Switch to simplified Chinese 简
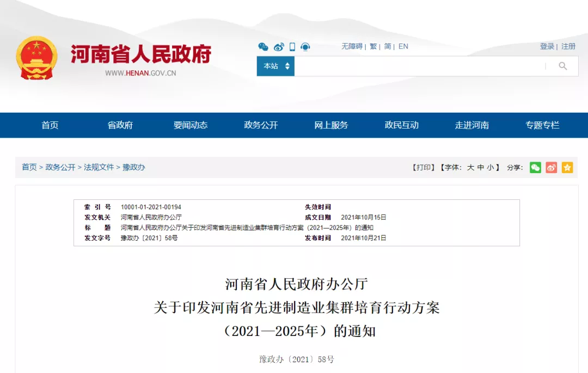588x373 pixels. (388, 46)
